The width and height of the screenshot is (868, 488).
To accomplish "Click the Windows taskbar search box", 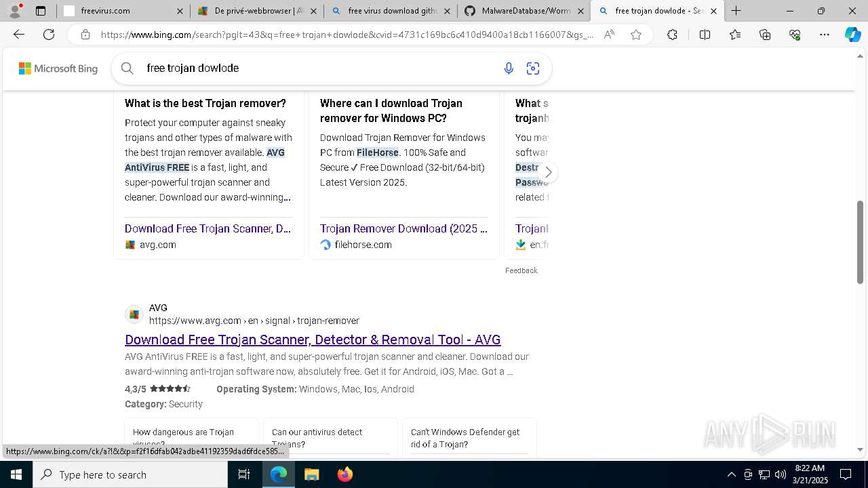I will coord(130,474).
